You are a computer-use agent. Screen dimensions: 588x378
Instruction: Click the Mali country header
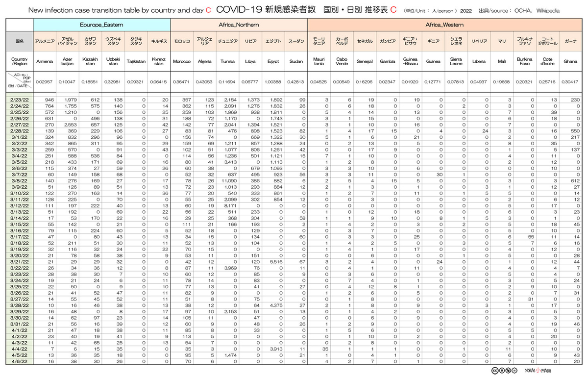(x=502, y=62)
